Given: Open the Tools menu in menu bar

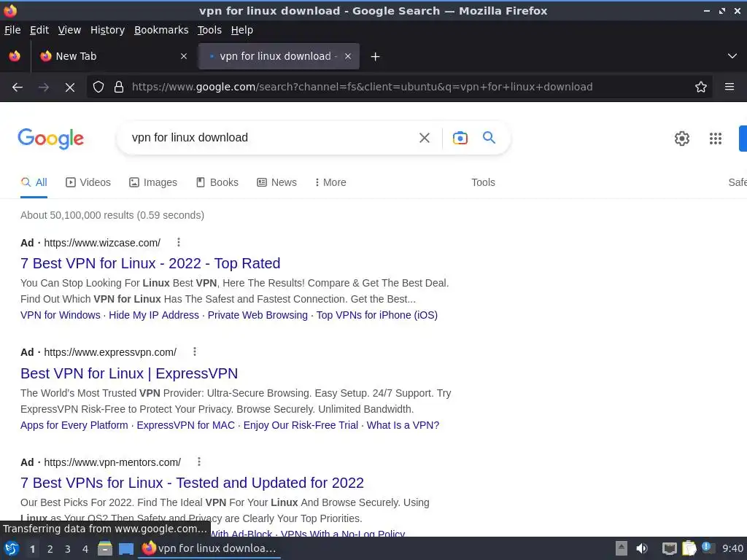Looking at the screenshot, I should (x=209, y=30).
